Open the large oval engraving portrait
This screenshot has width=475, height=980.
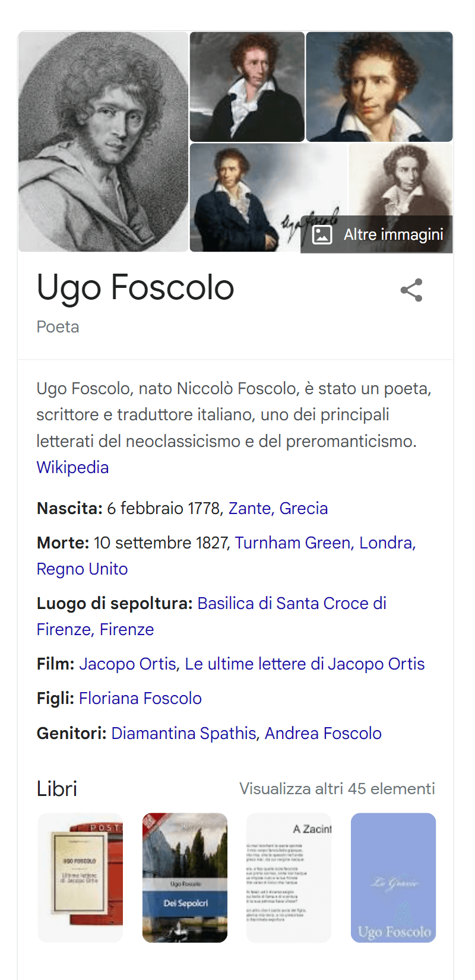[x=103, y=142]
